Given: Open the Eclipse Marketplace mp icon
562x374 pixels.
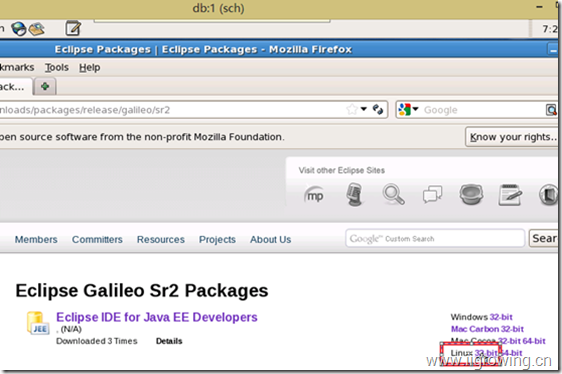Looking at the screenshot, I should pyautogui.click(x=314, y=195).
